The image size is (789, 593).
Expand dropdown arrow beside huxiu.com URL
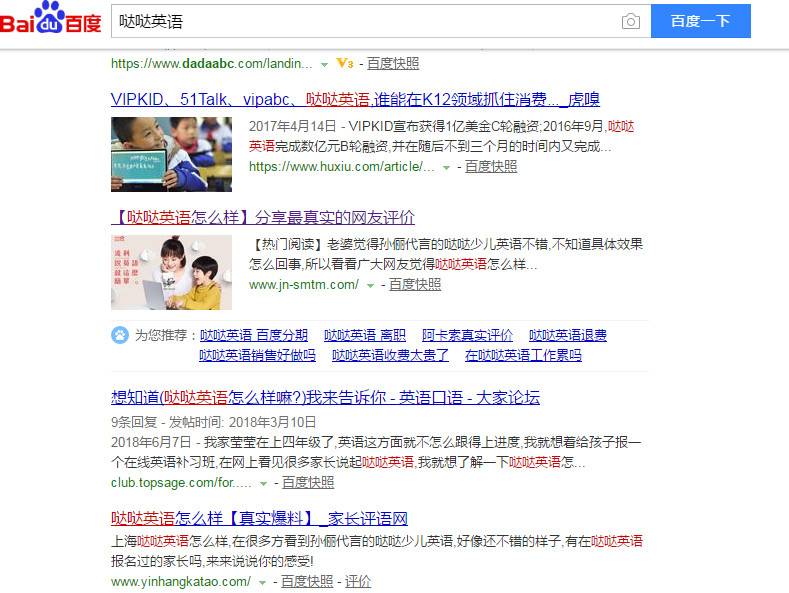click(446, 168)
